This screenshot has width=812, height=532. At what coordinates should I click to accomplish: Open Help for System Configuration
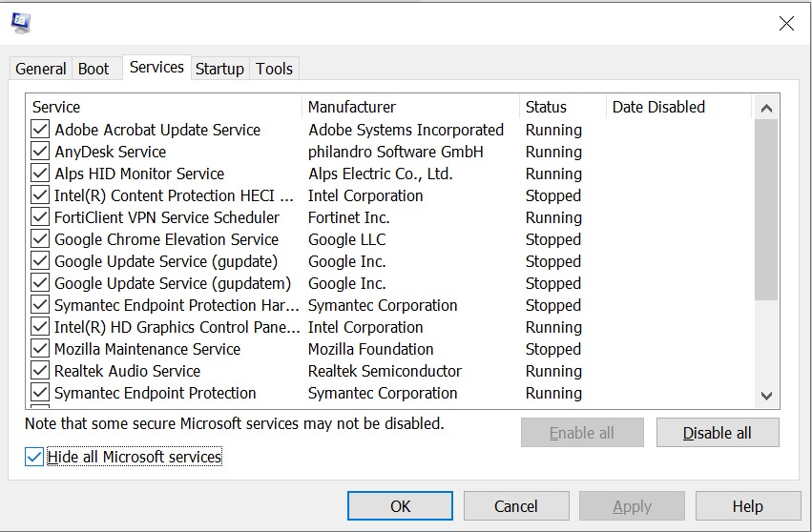[x=747, y=506]
